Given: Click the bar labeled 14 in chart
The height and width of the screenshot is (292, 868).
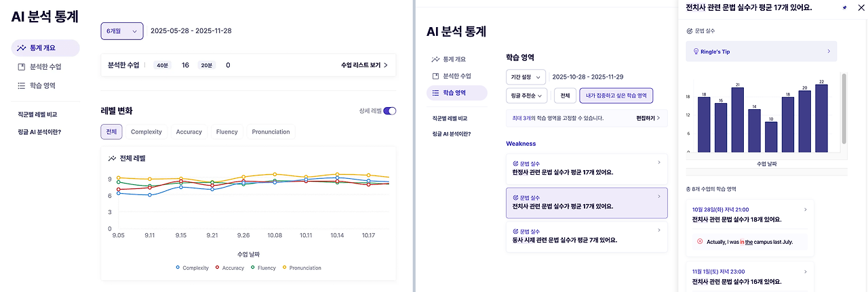Looking at the screenshot, I should click(x=754, y=131).
